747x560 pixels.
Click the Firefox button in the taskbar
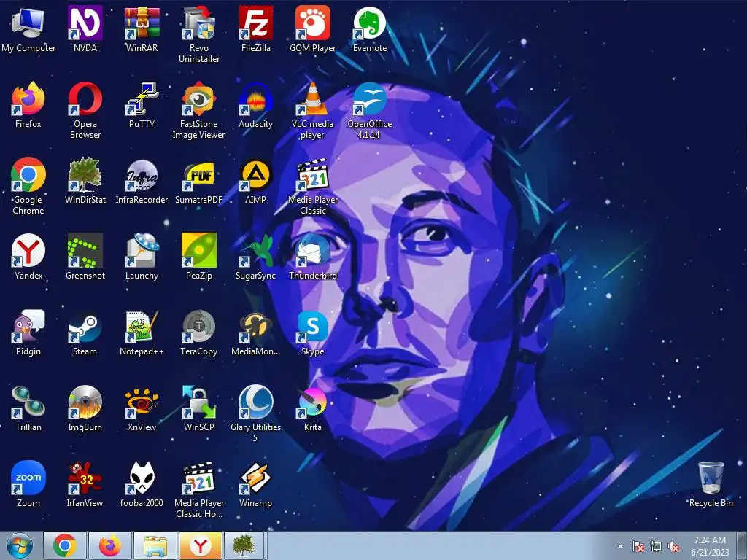coord(110,545)
